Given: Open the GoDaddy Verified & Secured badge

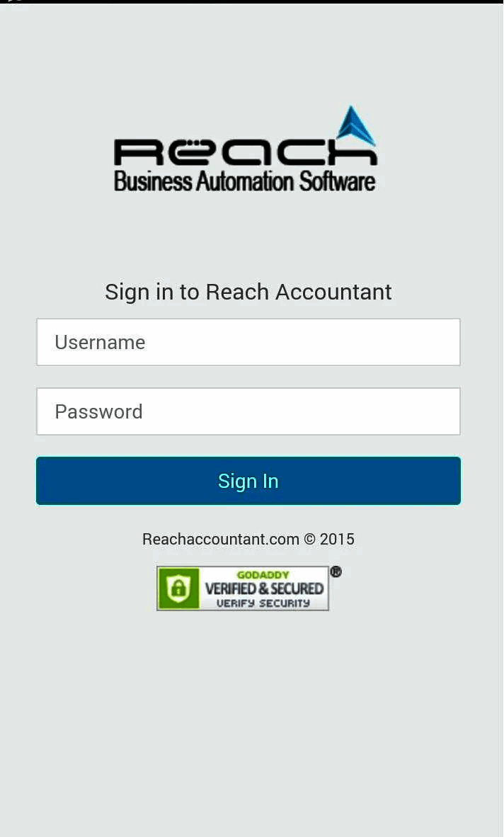Looking at the screenshot, I should 243,588.
